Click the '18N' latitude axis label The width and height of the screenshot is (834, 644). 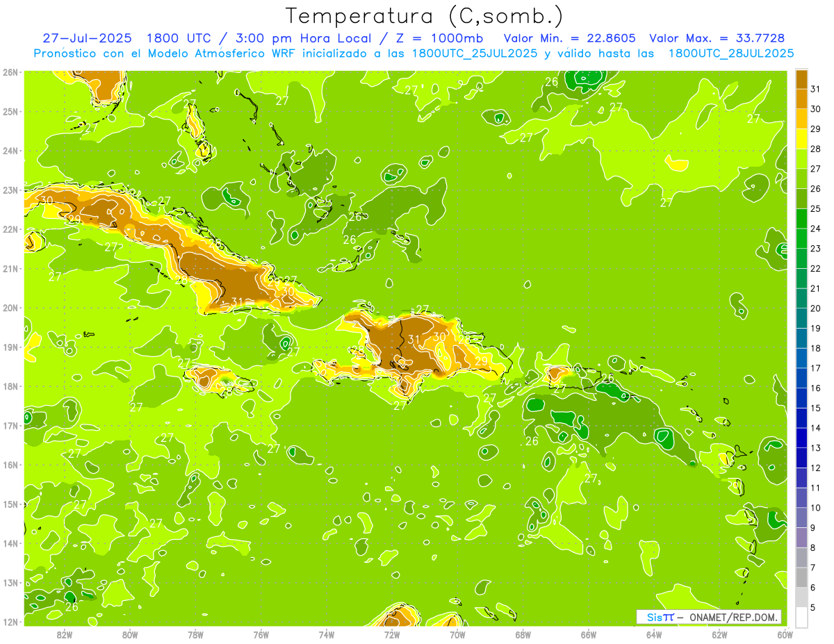pos(10,386)
